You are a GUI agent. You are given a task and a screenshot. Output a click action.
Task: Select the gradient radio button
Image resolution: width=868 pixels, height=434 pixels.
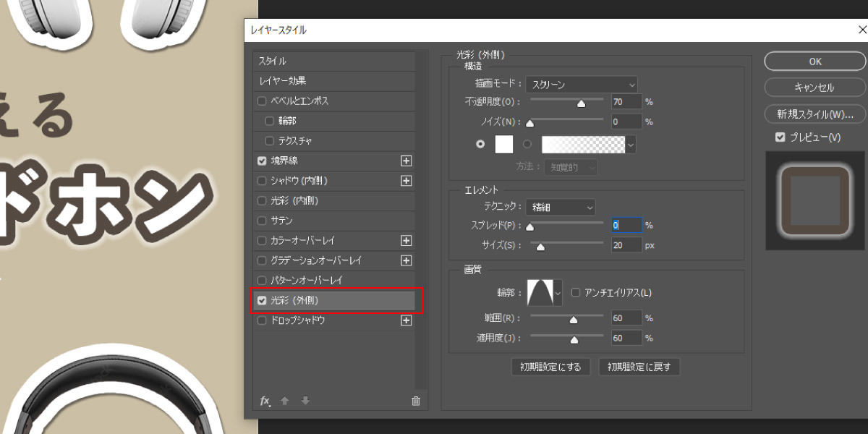tap(527, 144)
